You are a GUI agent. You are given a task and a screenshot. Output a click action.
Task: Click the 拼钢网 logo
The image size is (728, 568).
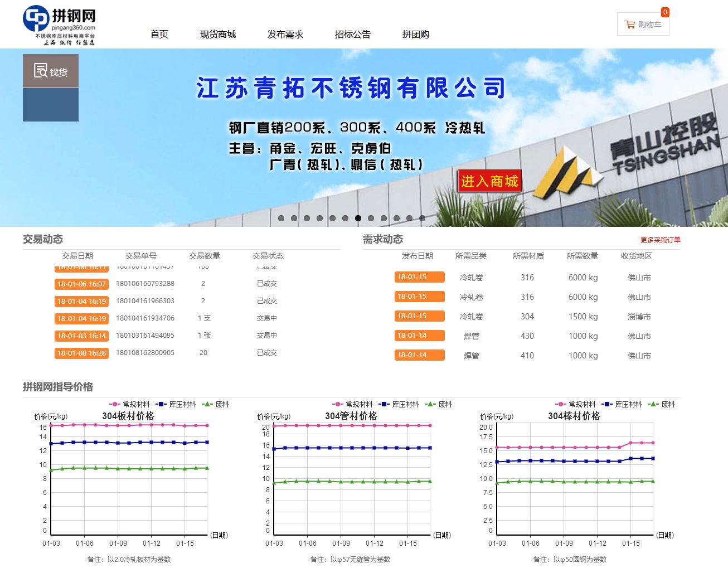60,26
